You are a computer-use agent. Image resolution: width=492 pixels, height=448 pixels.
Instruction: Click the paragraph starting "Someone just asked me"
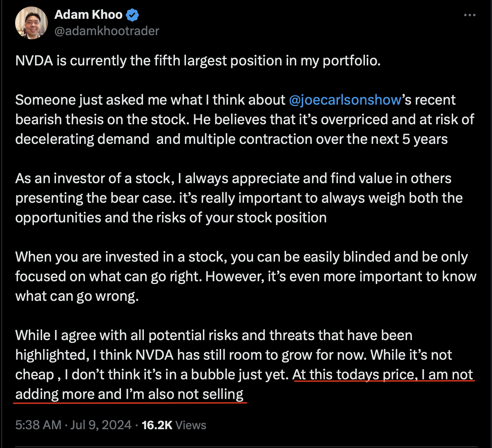tap(245, 120)
